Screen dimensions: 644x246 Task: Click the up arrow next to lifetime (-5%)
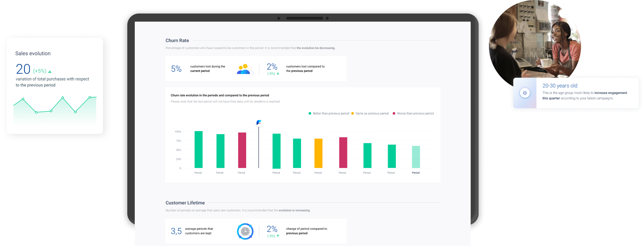click(278, 236)
